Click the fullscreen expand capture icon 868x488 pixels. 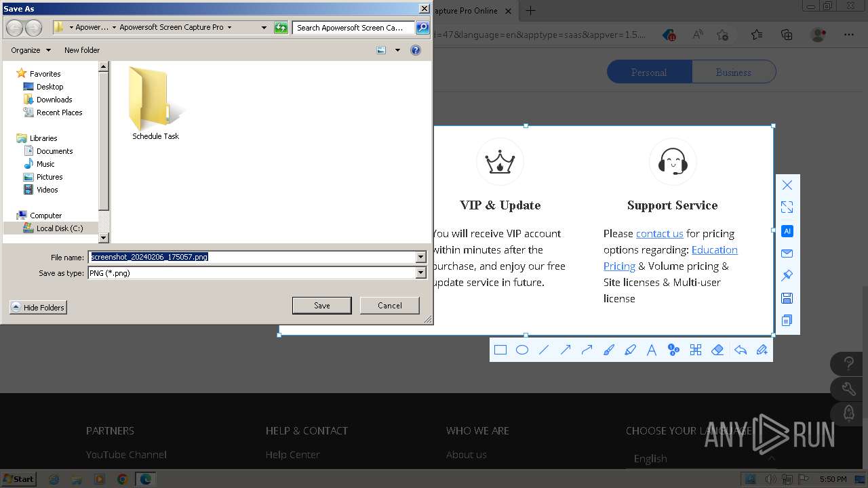tap(787, 207)
